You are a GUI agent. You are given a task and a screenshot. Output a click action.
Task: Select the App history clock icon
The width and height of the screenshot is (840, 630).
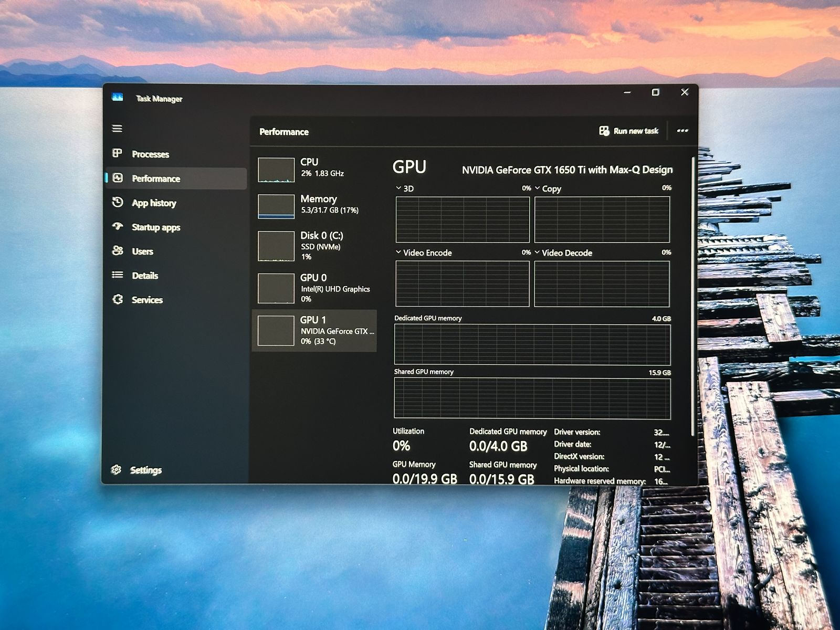click(x=118, y=202)
